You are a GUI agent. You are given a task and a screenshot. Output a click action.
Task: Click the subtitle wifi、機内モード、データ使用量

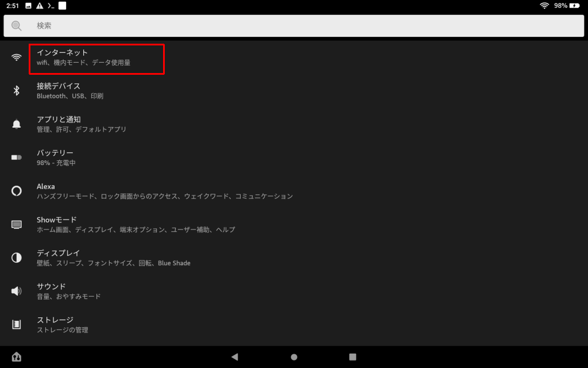click(83, 63)
